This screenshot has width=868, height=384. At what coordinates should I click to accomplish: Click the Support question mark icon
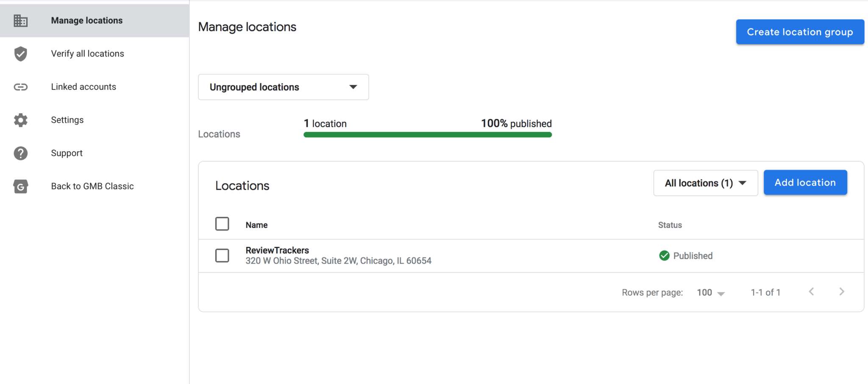(x=20, y=153)
